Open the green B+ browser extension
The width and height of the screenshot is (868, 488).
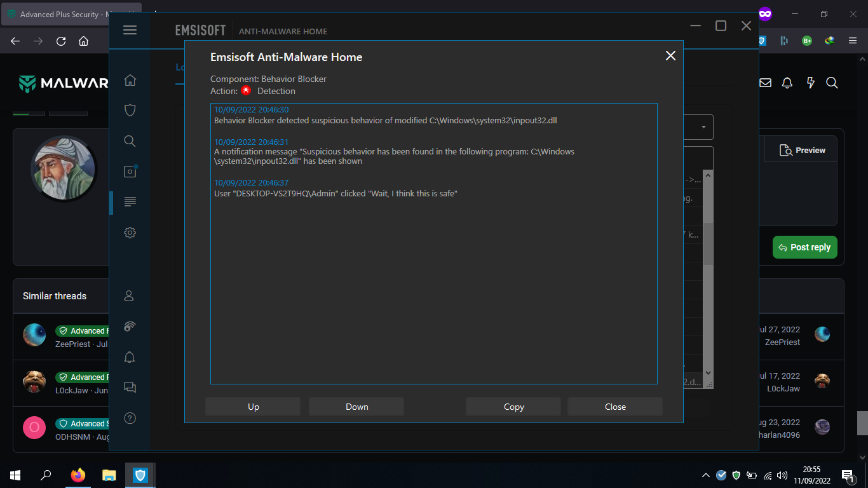tap(807, 41)
